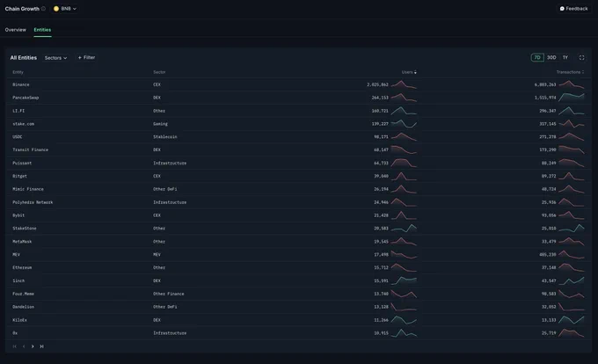Click the Polyhedra Network entity name
This screenshot has height=364, width=598.
(x=33, y=202)
